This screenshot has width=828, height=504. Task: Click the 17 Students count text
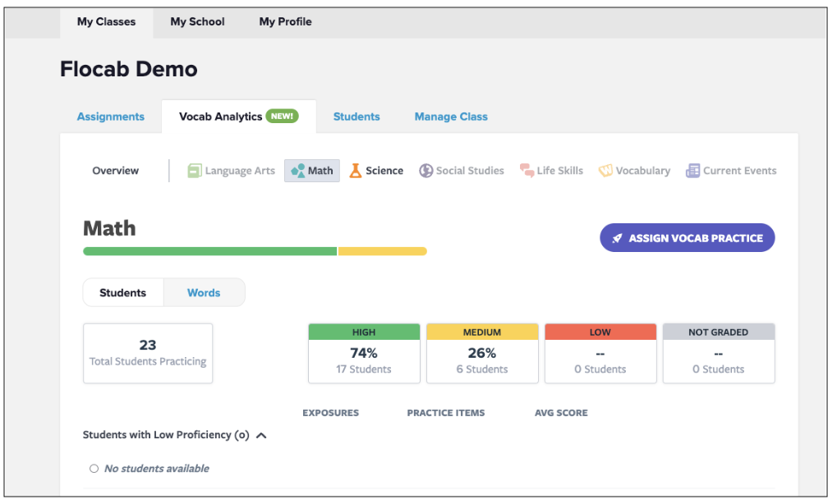tap(364, 369)
